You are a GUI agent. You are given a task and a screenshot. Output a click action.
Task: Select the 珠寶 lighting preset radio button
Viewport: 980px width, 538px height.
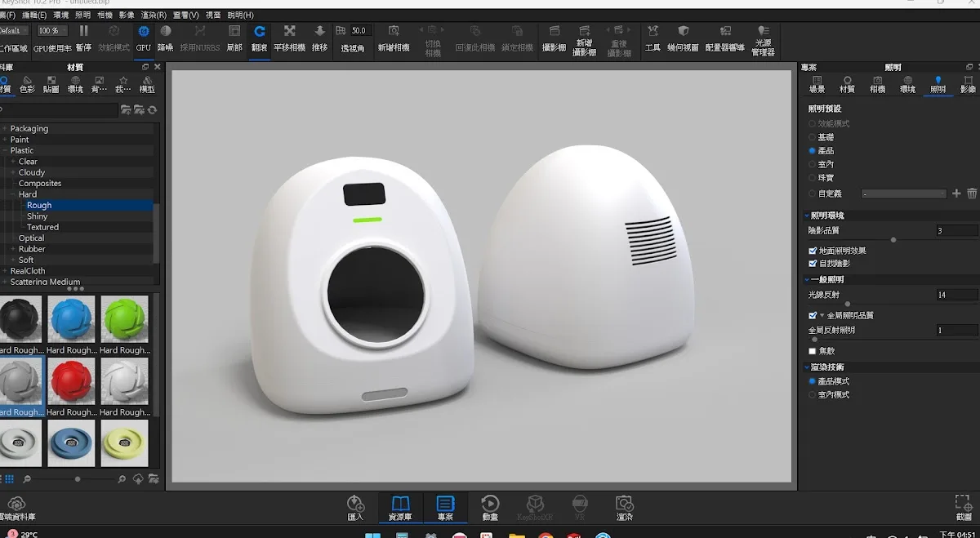click(813, 177)
